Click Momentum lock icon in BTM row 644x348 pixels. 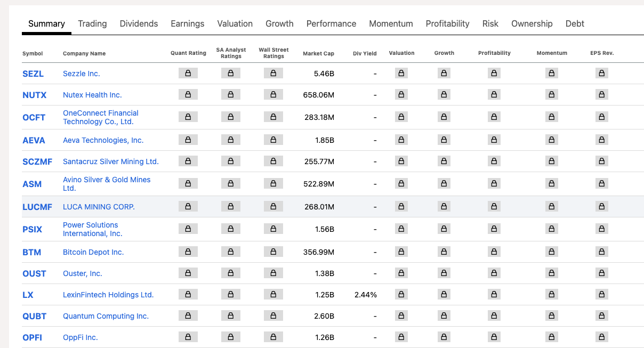click(x=552, y=252)
